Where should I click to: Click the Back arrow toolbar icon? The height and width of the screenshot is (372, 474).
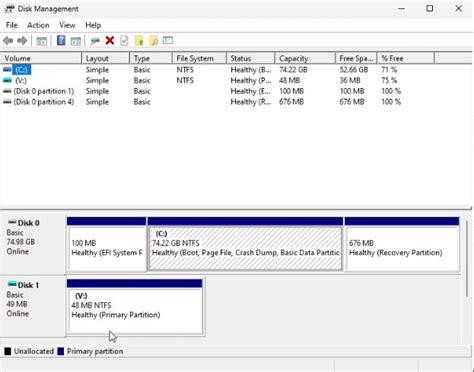8,41
